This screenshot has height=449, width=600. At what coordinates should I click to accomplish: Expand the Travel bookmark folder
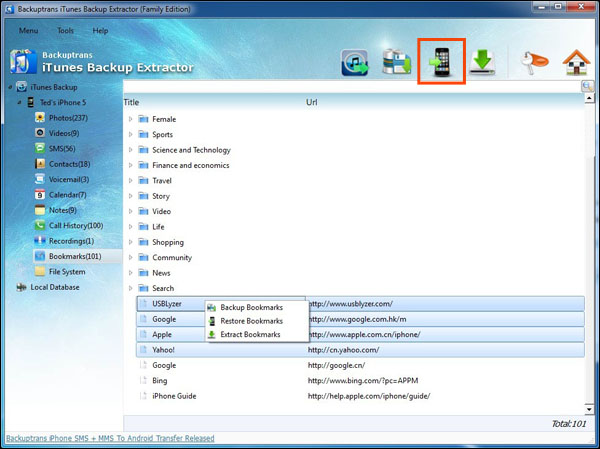pyautogui.click(x=130, y=180)
